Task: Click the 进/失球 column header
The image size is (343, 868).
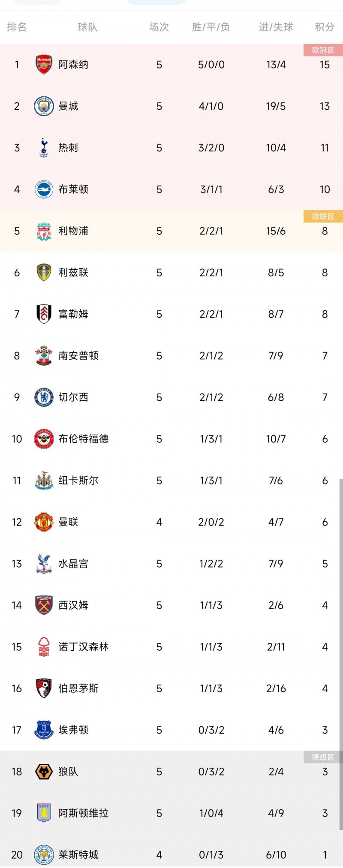Action: tap(276, 27)
